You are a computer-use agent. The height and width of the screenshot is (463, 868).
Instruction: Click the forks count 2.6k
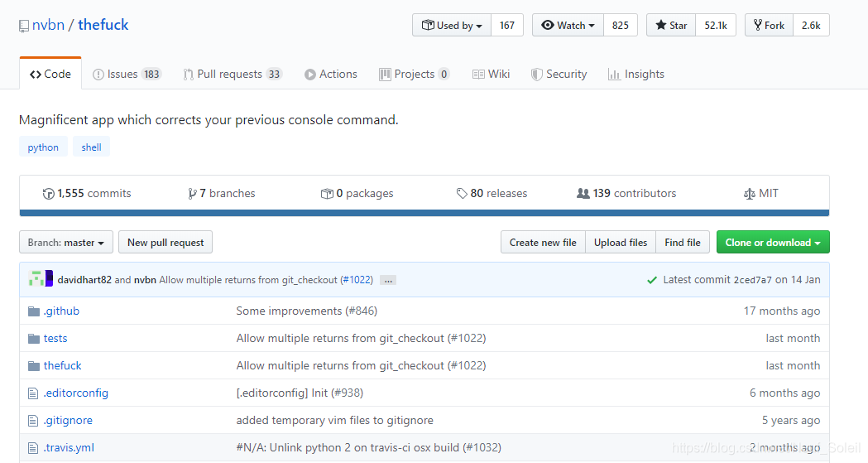811,26
